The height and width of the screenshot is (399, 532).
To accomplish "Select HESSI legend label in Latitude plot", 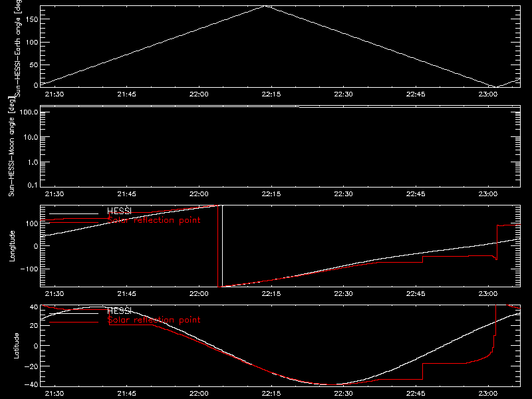I will [119, 311].
